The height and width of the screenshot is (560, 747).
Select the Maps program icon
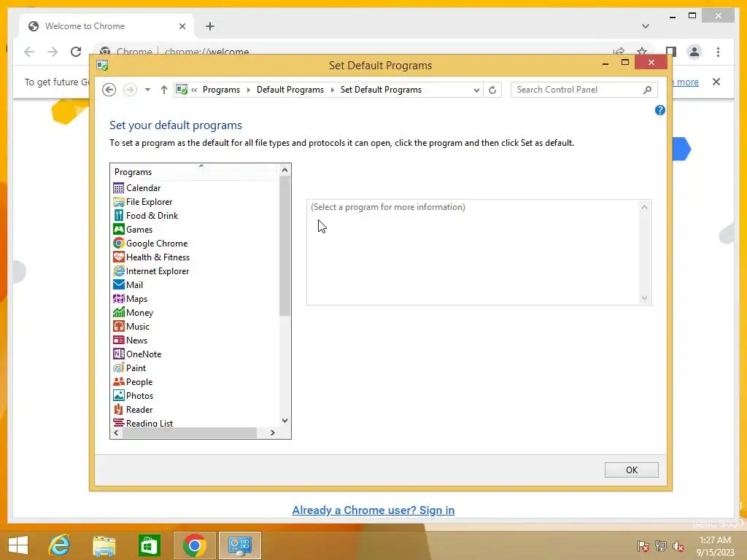(119, 298)
